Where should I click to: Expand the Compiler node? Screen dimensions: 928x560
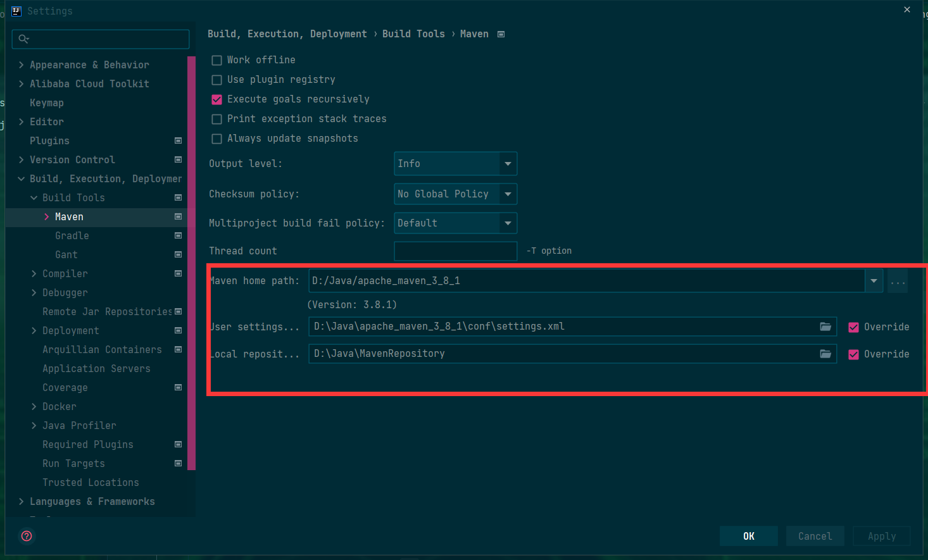[34, 273]
